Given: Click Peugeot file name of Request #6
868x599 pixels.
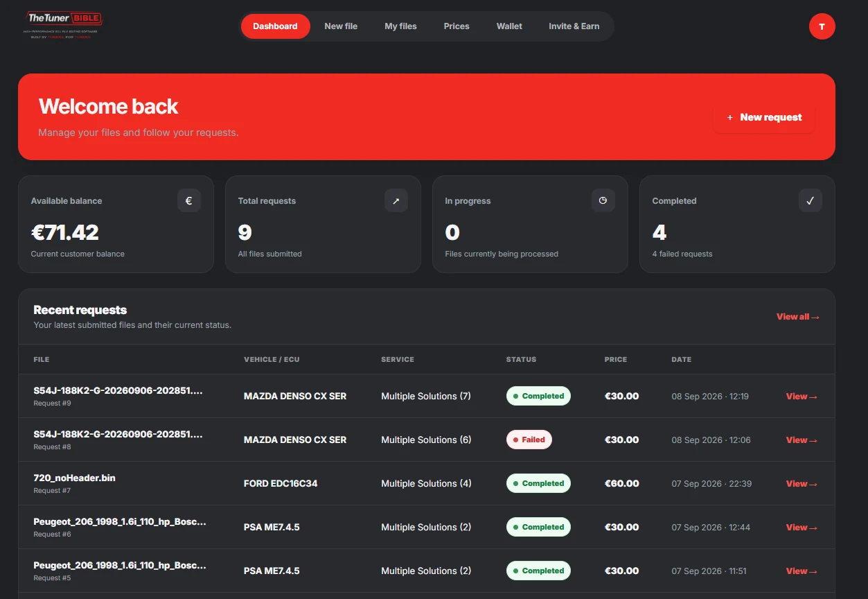Looking at the screenshot, I should pos(120,522).
